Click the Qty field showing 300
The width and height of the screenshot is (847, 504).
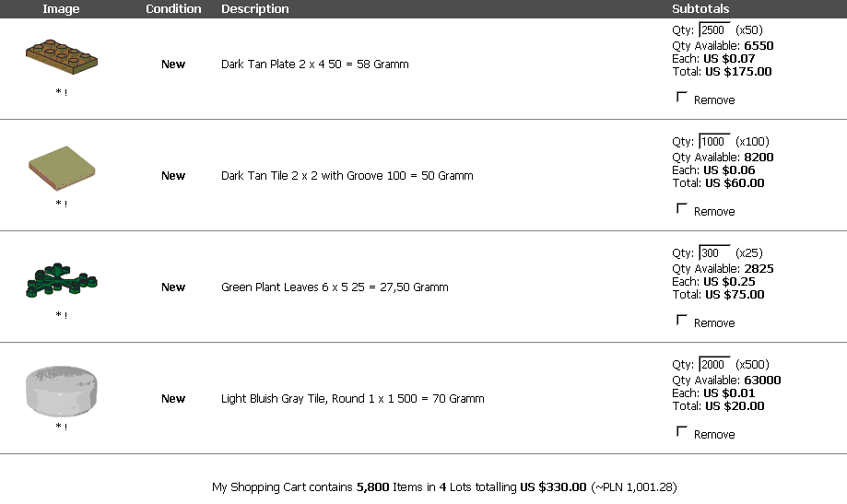pyautogui.click(x=714, y=252)
